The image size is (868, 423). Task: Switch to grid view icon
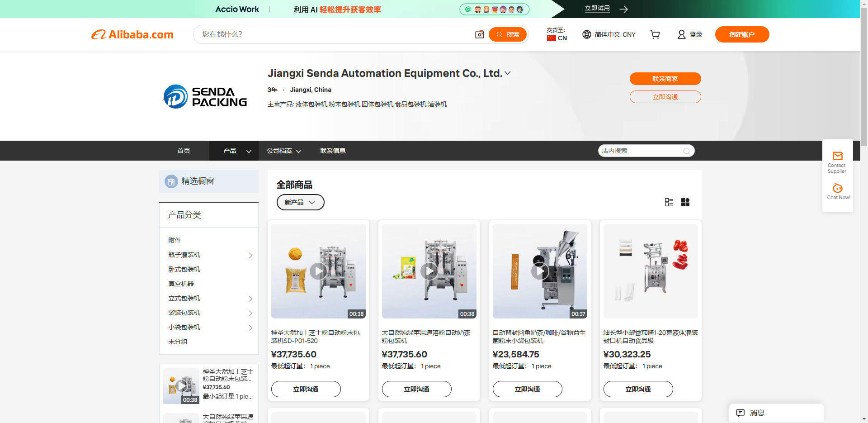[x=685, y=202]
